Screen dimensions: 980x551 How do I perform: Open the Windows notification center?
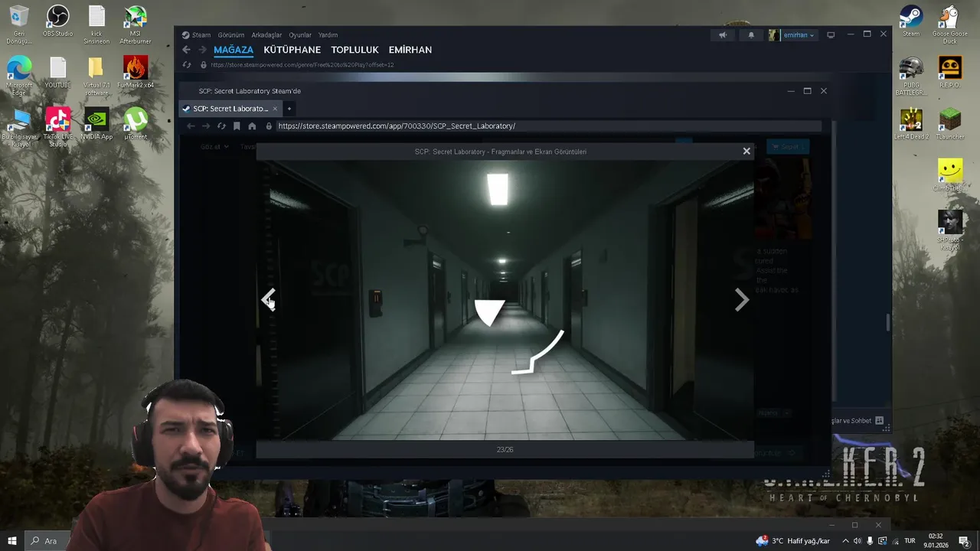pos(965,541)
